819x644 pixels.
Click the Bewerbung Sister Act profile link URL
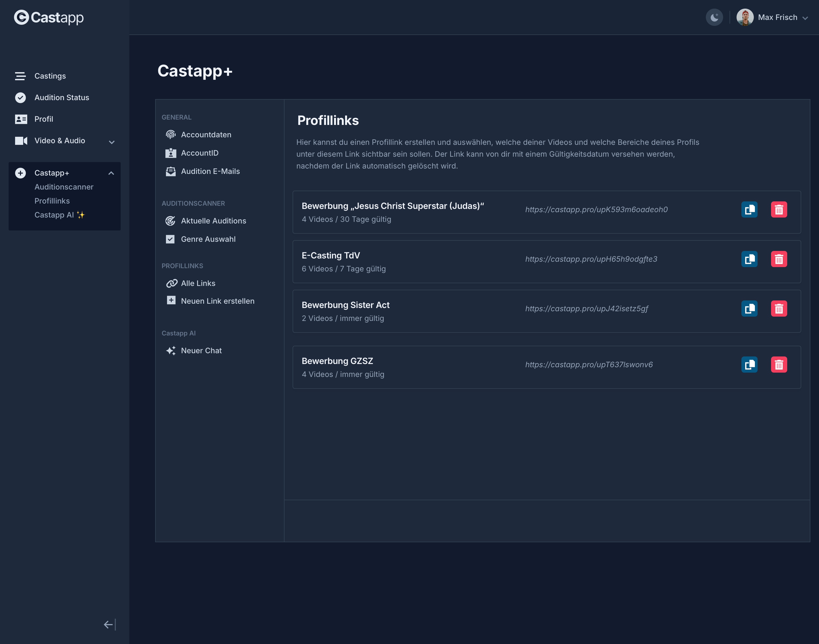[586, 308]
